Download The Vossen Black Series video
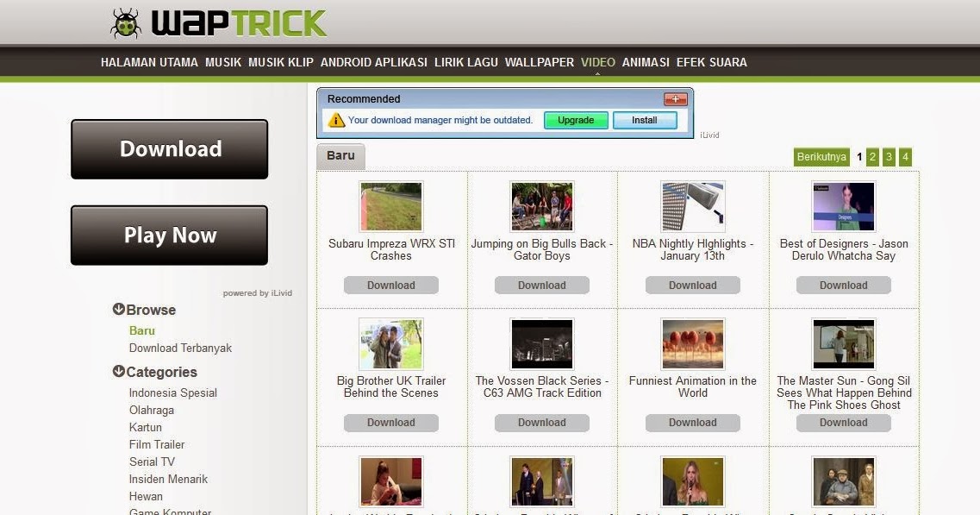 pos(542,423)
